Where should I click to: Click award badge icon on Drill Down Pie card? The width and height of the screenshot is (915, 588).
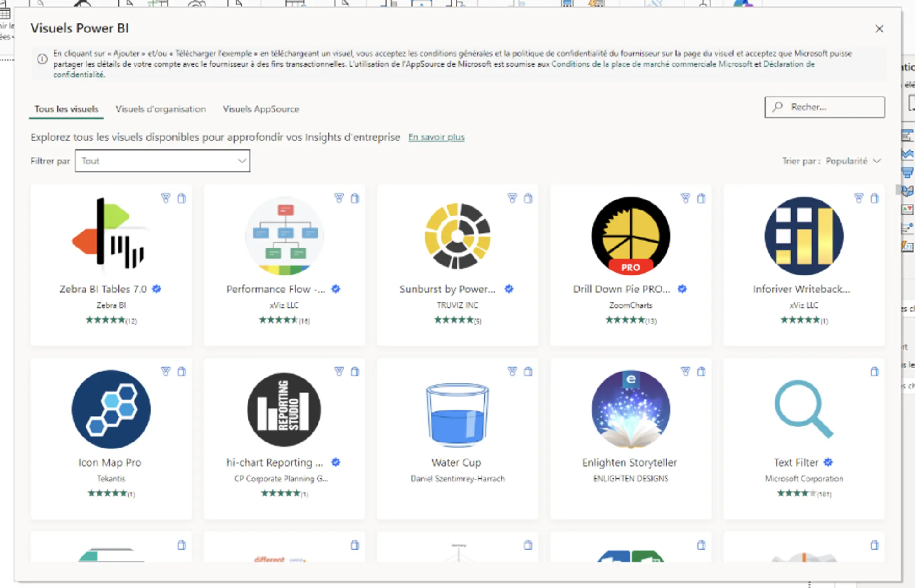coord(685,198)
